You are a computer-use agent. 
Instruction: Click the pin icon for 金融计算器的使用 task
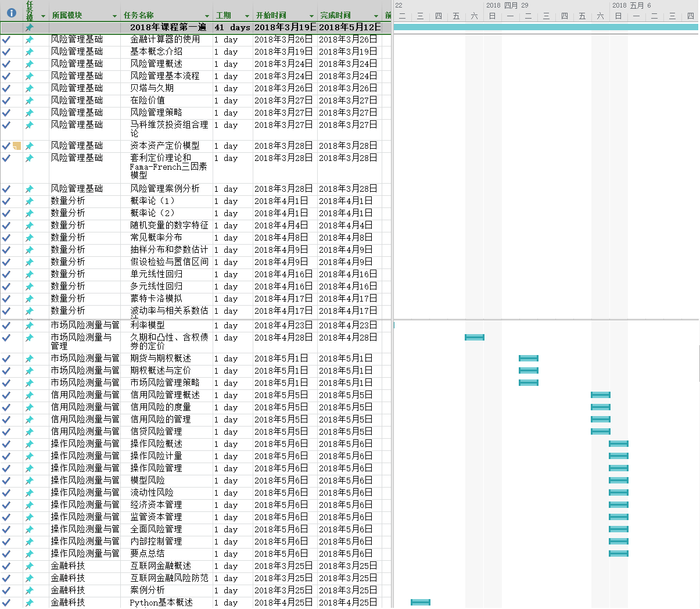30,40
